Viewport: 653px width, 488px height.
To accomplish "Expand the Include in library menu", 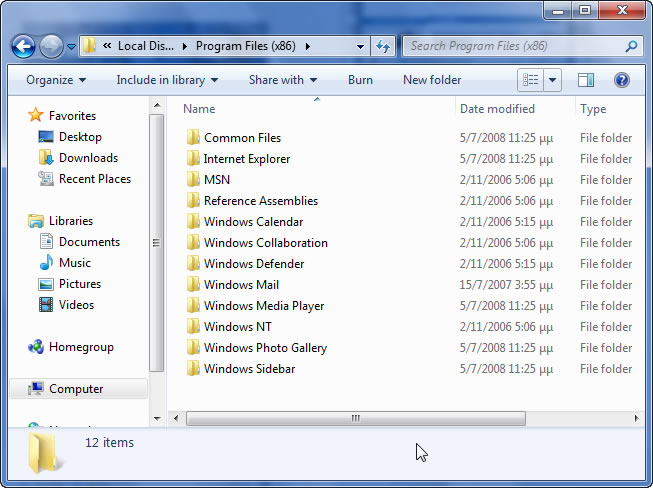I will (167, 80).
